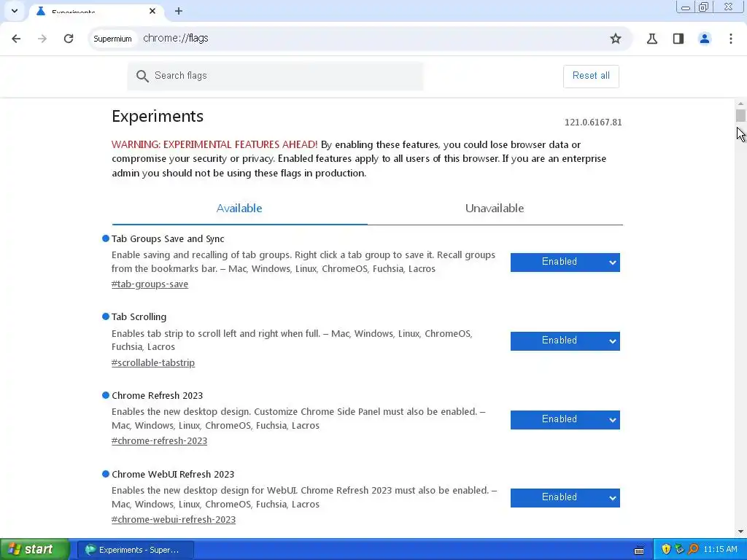This screenshot has width=747, height=560.
Task: Click the orange magnifier tray icon
Action: click(693, 550)
